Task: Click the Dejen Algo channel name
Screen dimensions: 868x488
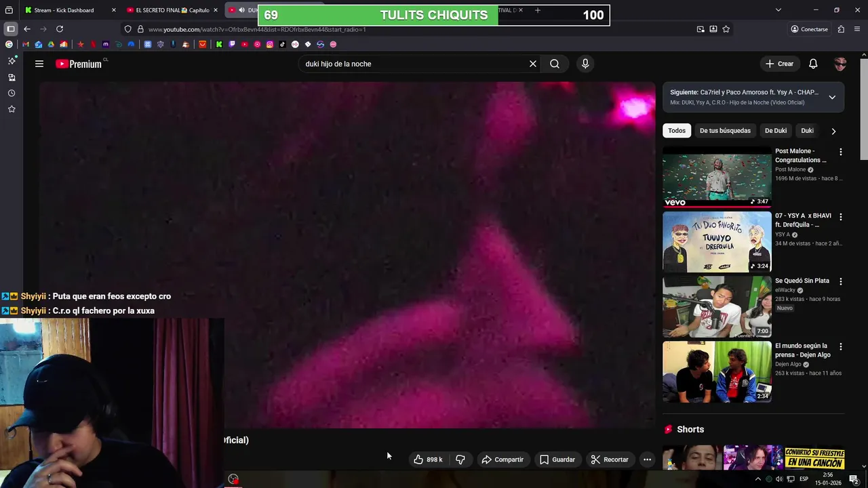Action: (x=788, y=364)
